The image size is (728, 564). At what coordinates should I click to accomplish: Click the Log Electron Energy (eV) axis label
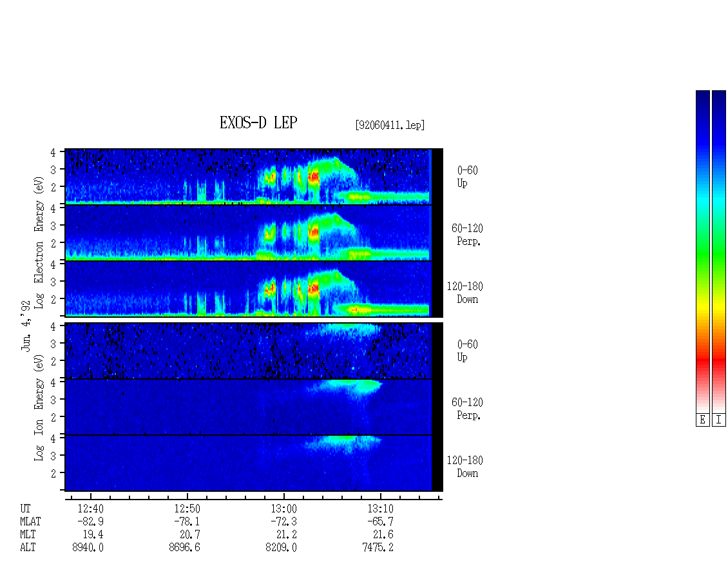click(x=39, y=242)
